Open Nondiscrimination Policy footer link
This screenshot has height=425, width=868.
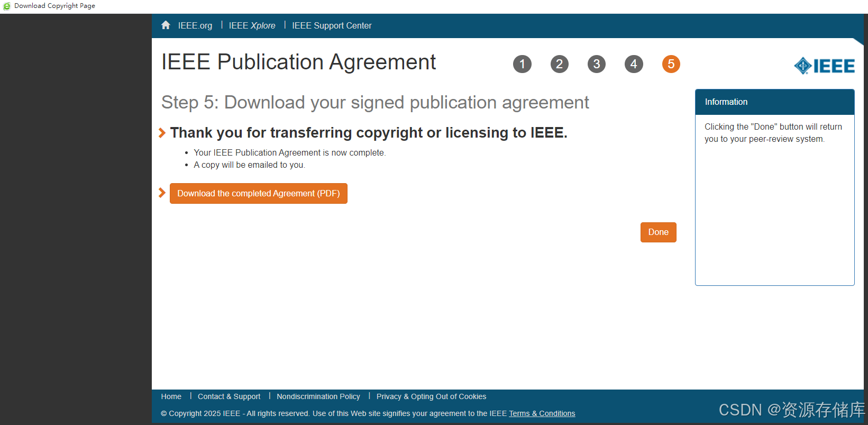click(x=318, y=396)
